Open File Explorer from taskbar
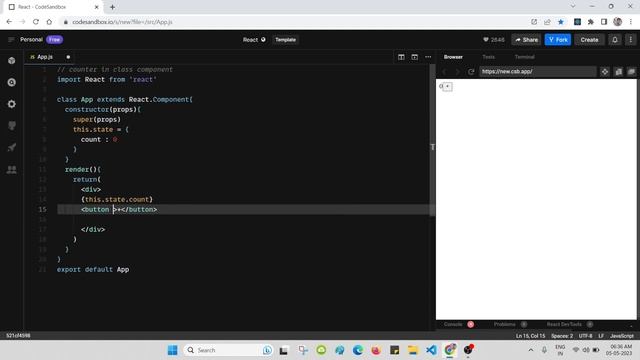 click(413, 350)
